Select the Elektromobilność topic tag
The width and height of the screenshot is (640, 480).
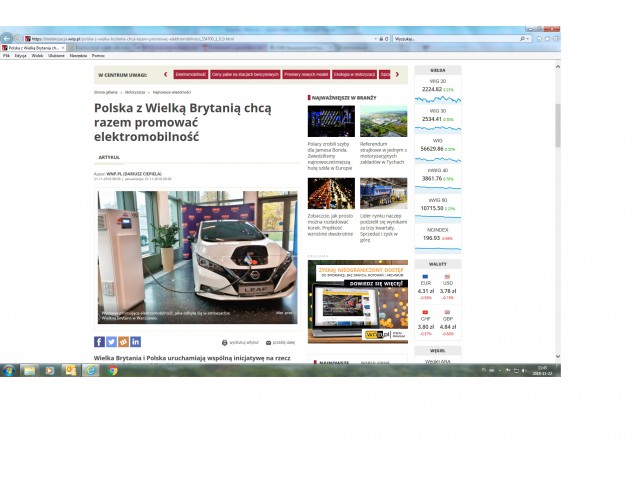190,74
